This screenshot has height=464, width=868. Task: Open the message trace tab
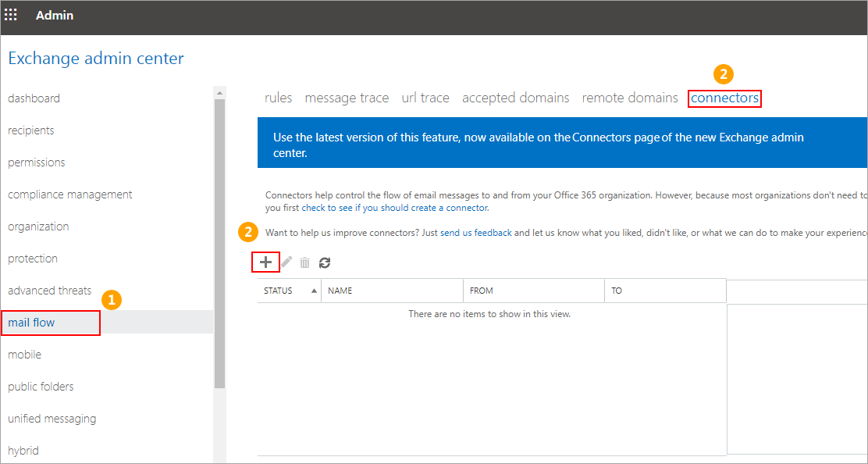(x=347, y=98)
